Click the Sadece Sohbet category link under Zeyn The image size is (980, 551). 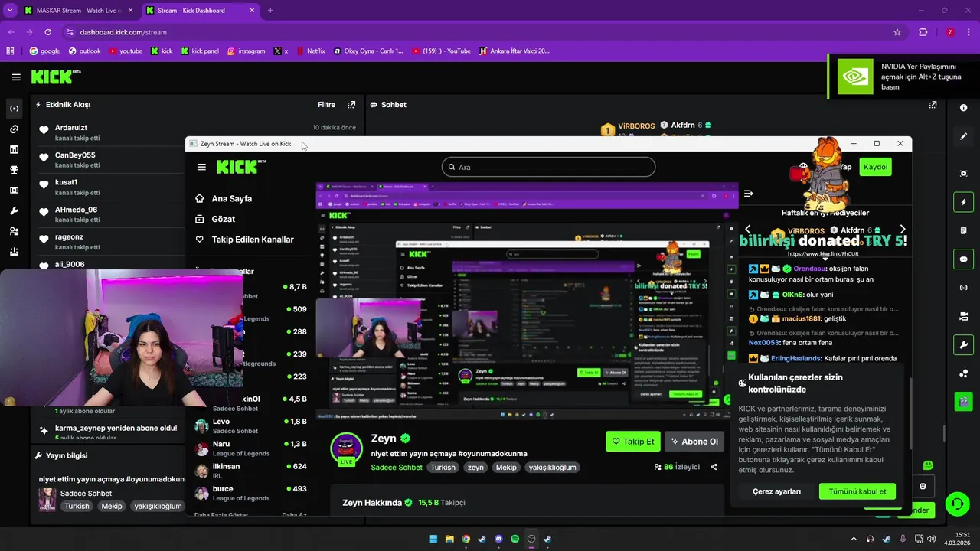pos(397,468)
